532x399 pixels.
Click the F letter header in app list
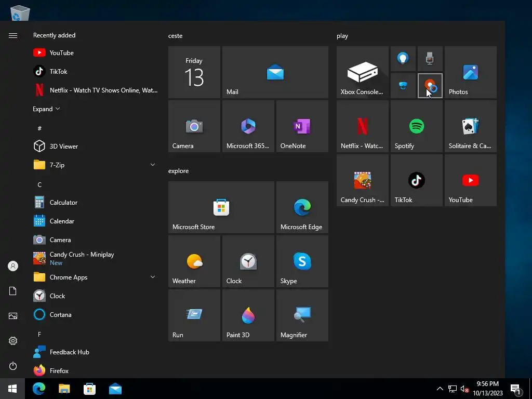click(39, 334)
